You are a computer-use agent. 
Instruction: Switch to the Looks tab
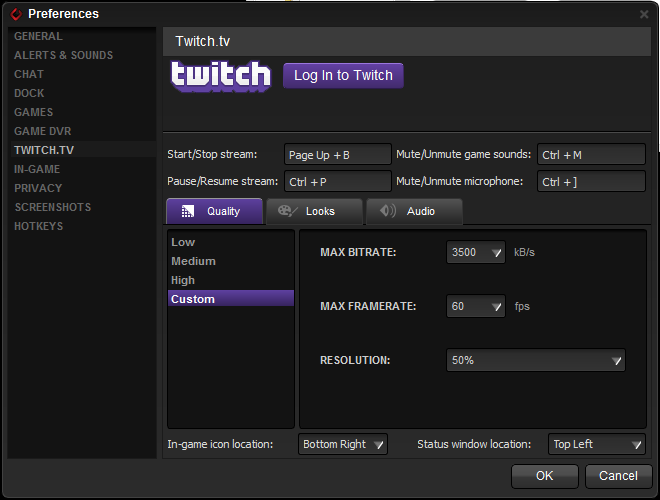(314, 211)
